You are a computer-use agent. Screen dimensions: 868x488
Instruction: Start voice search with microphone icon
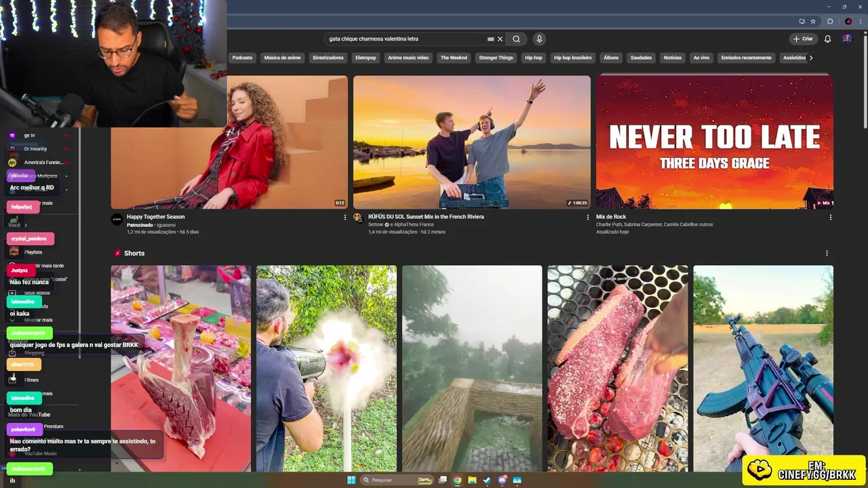pyautogui.click(x=539, y=39)
